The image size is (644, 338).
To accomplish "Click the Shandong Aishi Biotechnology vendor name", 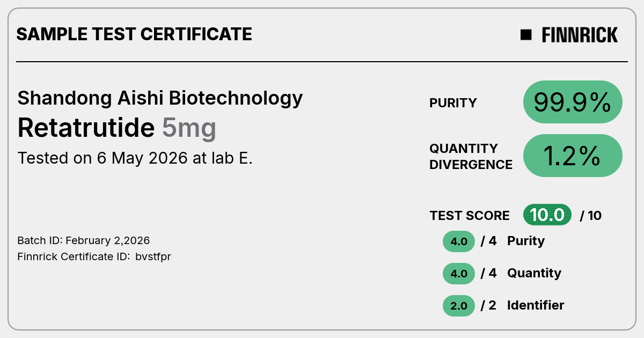I will [160, 98].
